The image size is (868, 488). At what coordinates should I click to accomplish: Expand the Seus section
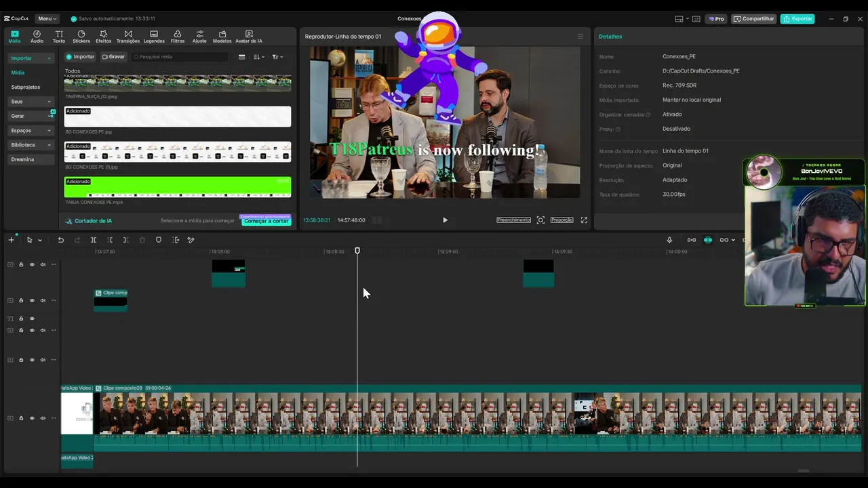click(31, 102)
